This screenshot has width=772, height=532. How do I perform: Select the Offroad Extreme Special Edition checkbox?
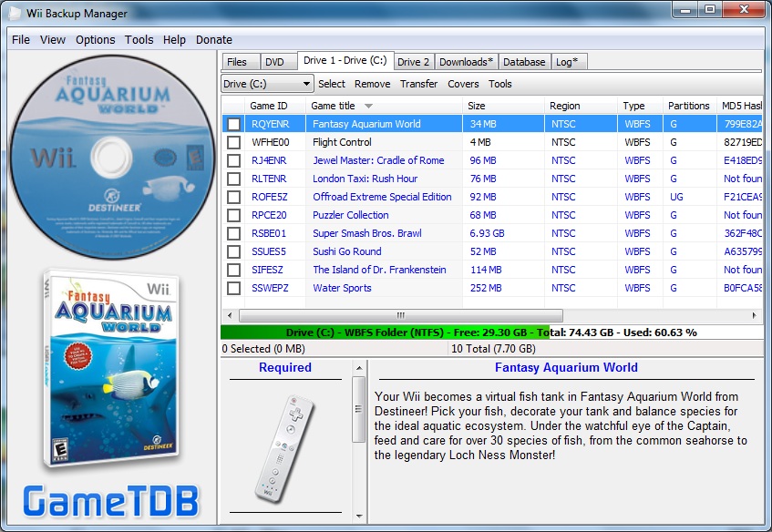coord(233,197)
